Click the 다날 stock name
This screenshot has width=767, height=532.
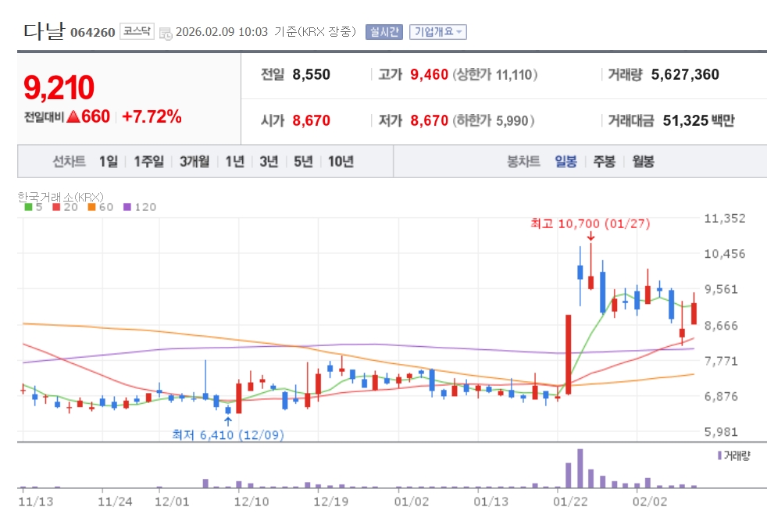coord(44,30)
